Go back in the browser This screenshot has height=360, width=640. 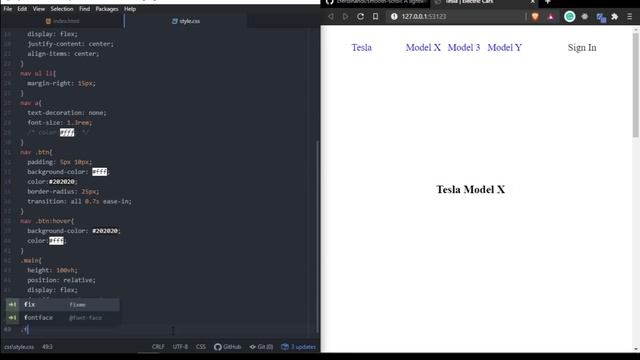pos(331,16)
